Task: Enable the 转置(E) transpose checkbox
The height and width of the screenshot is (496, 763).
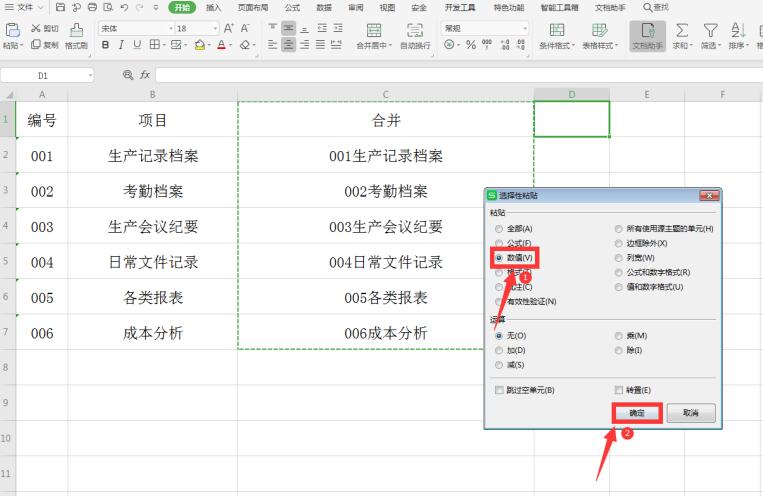Action: [618, 390]
